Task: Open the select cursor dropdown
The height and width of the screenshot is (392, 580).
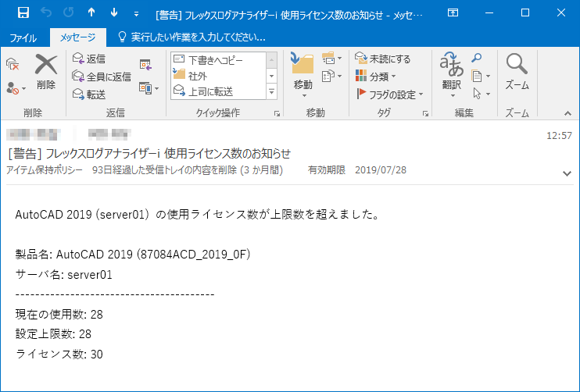Action: 481,94
